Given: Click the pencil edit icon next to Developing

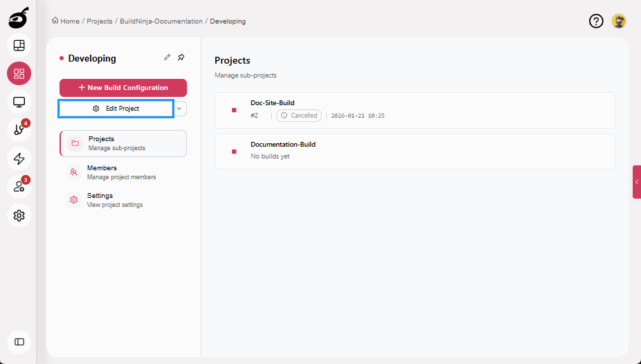Looking at the screenshot, I should 168,57.
